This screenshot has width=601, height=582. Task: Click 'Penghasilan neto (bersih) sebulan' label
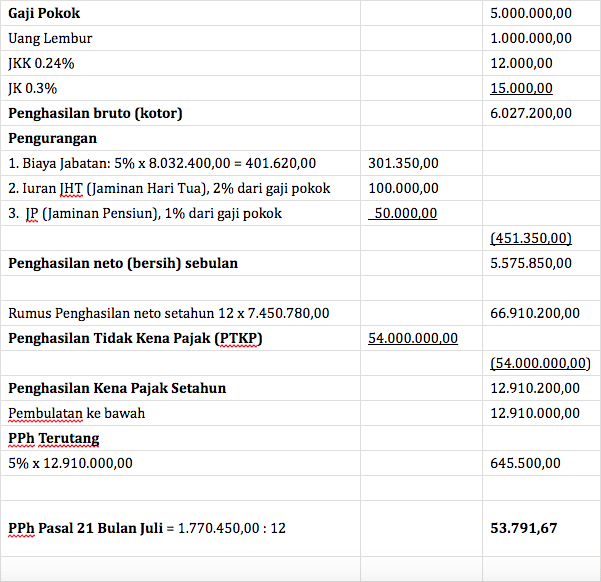pyautogui.click(x=123, y=263)
